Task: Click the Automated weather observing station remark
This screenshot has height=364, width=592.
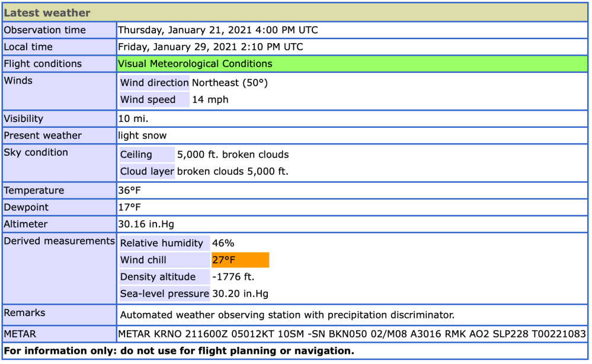Action: click(287, 315)
